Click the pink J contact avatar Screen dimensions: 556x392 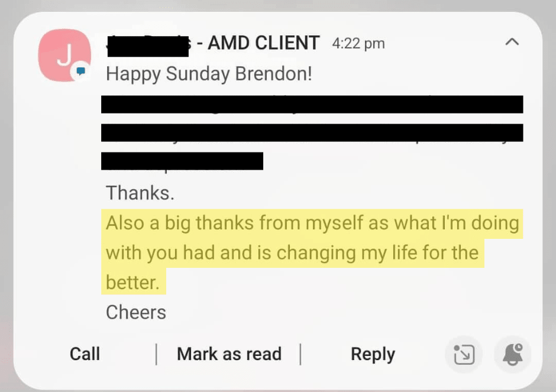(64, 56)
